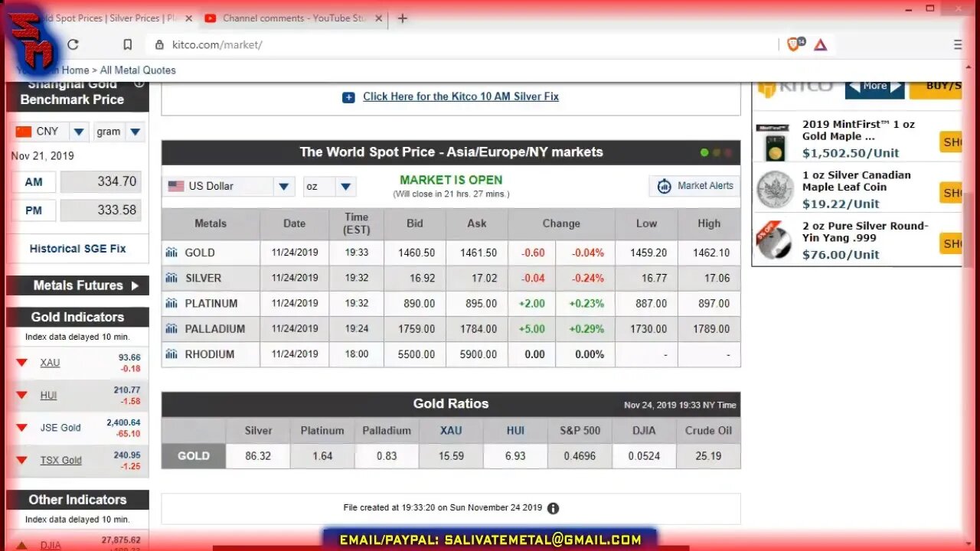
Task: Open 1 oz Silver Canadian Maple Leaf Coin
Action: pos(856,181)
